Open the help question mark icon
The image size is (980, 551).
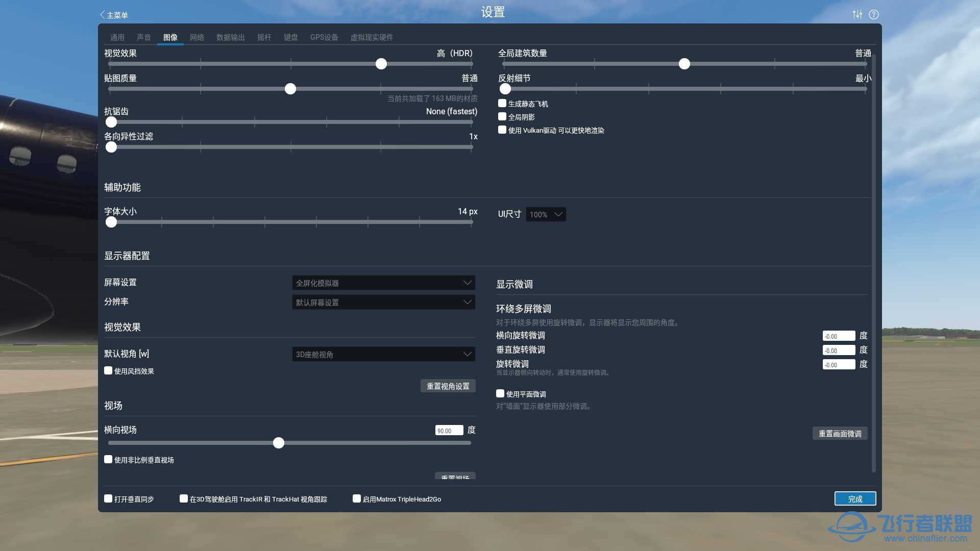coord(874,14)
